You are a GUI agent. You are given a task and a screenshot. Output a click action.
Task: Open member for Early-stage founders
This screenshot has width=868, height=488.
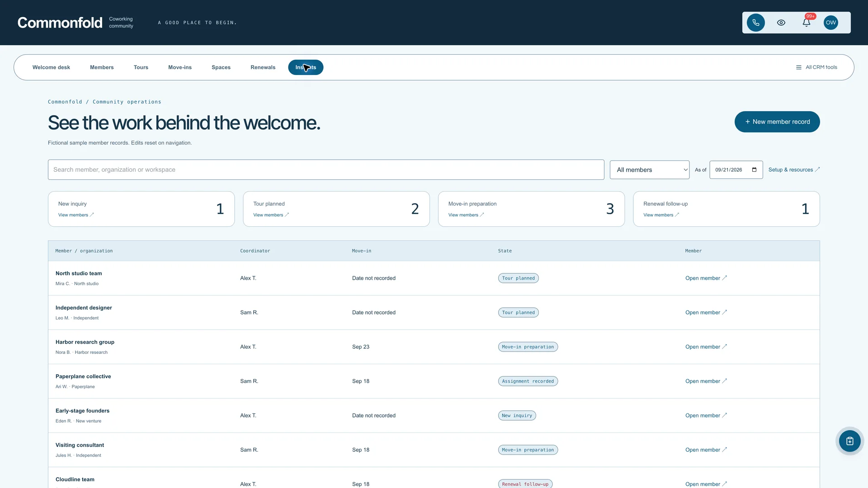tap(706, 416)
